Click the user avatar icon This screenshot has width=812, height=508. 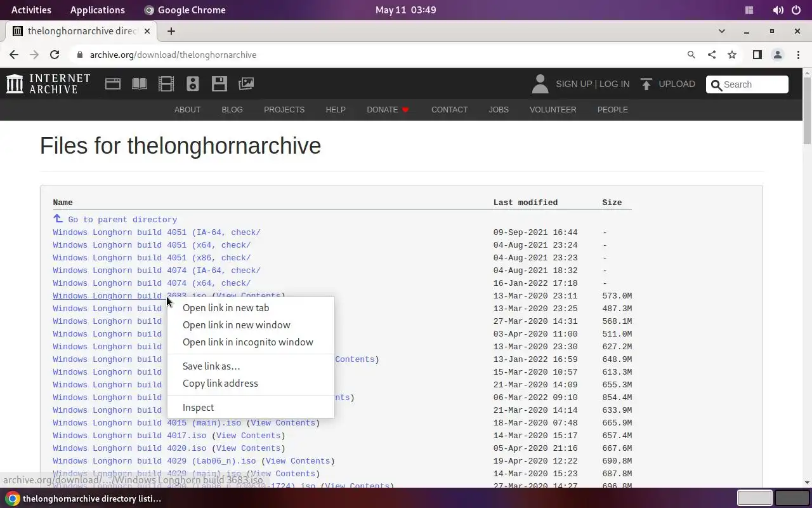(x=540, y=84)
